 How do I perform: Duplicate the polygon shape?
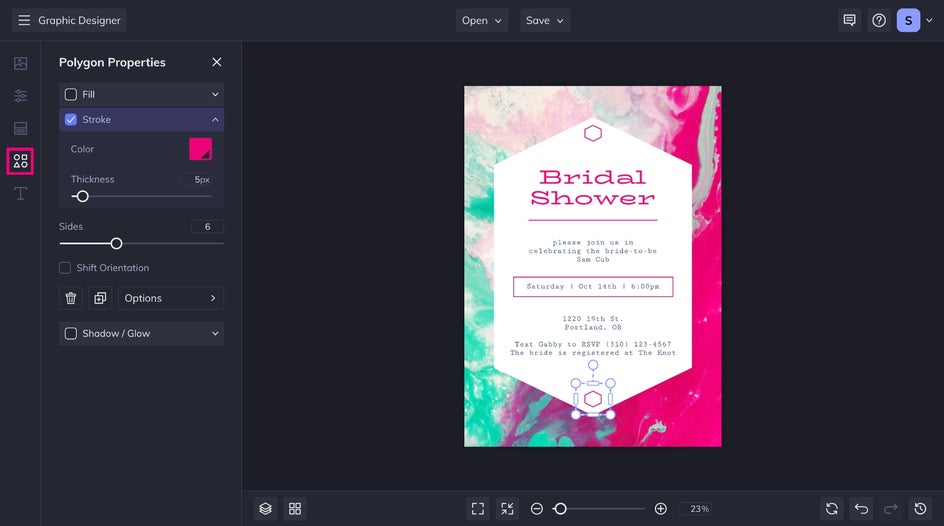(100, 298)
